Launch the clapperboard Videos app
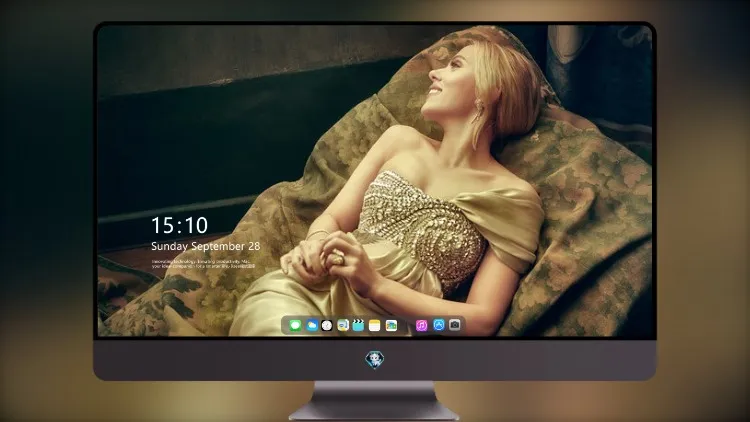Image resolution: width=750 pixels, height=422 pixels. click(358, 326)
